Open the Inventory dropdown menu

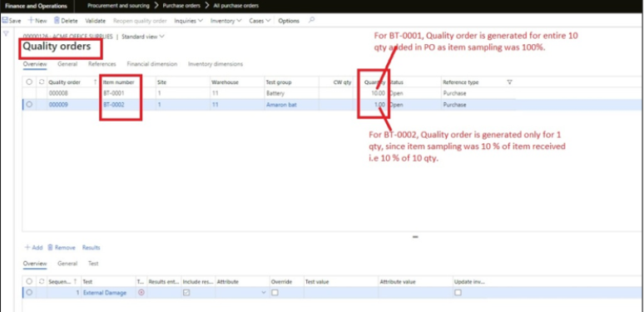(225, 21)
